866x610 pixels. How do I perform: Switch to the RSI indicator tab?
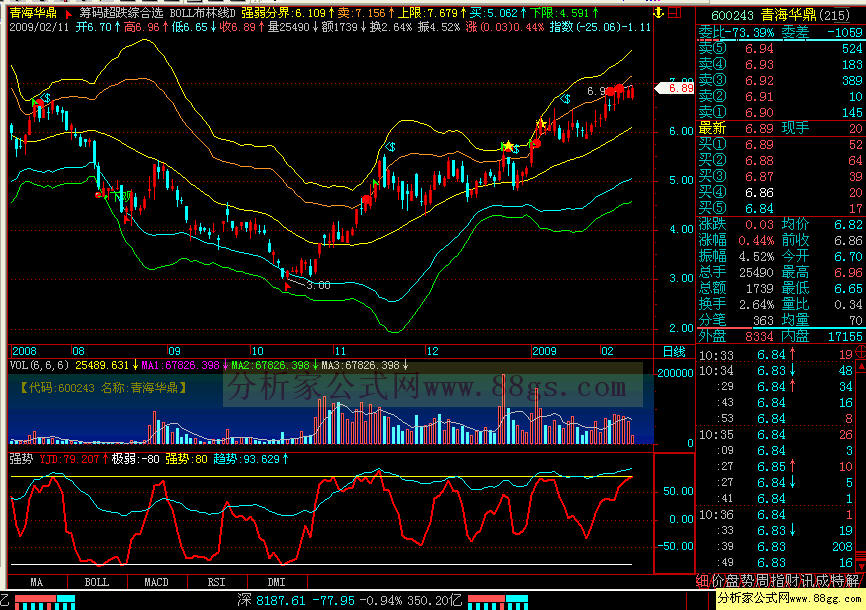pyautogui.click(x=216, y=582)
